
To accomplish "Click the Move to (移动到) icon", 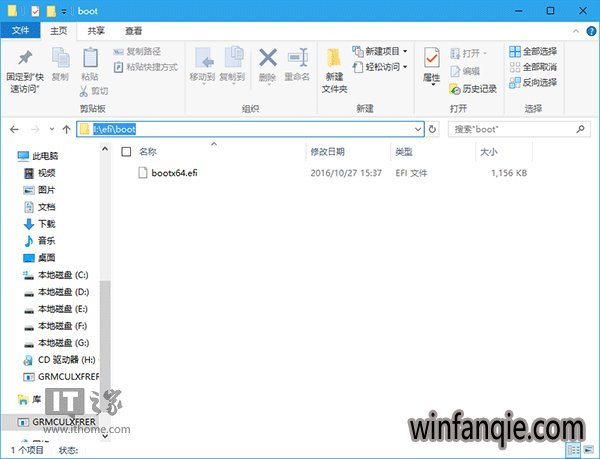I will click(x=203, y=58).
